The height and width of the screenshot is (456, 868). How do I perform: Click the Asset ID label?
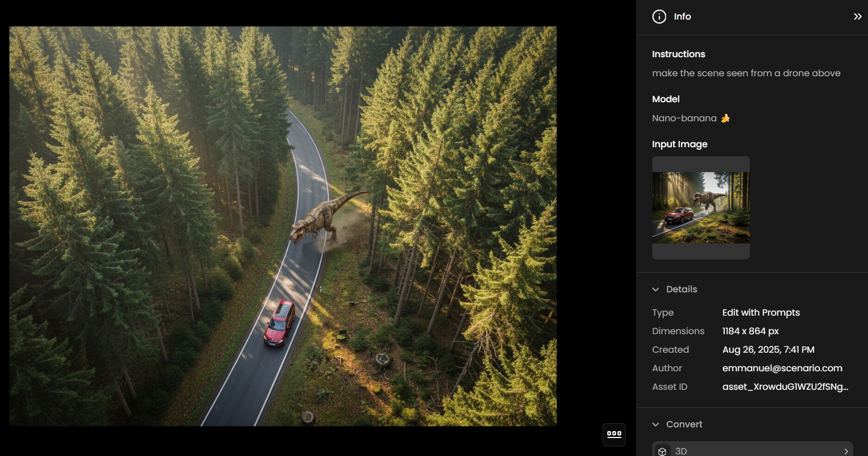click(670, 387)
